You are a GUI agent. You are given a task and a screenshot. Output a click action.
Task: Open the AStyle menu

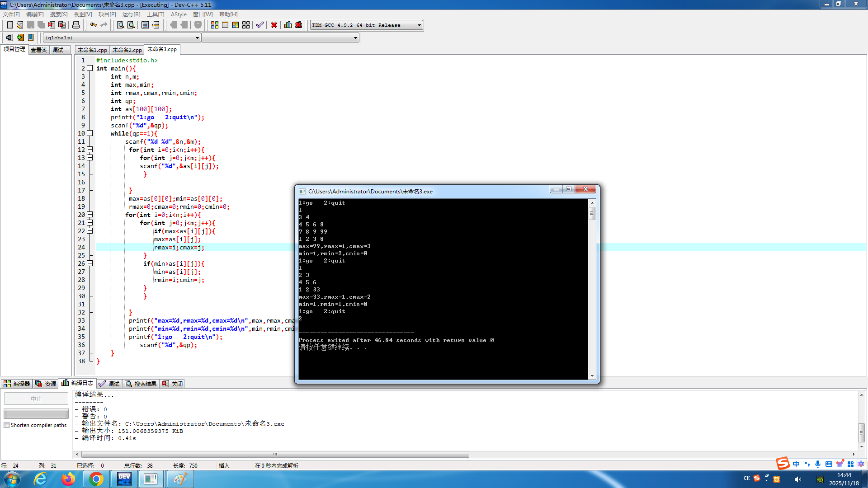(178, 14)
